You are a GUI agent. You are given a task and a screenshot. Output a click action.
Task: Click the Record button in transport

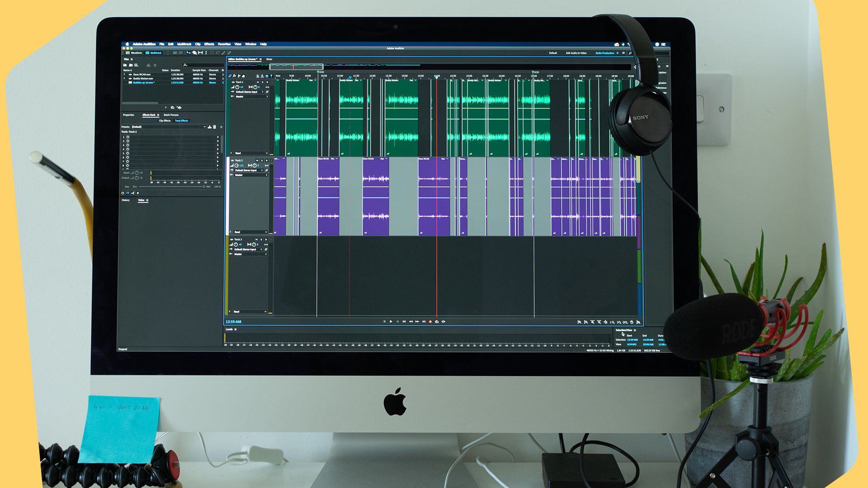pyautogui.click(x=430, y=322)
